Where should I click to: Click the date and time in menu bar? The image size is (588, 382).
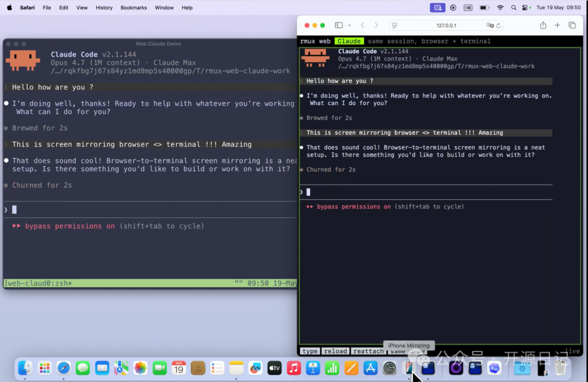click(559, 8)
